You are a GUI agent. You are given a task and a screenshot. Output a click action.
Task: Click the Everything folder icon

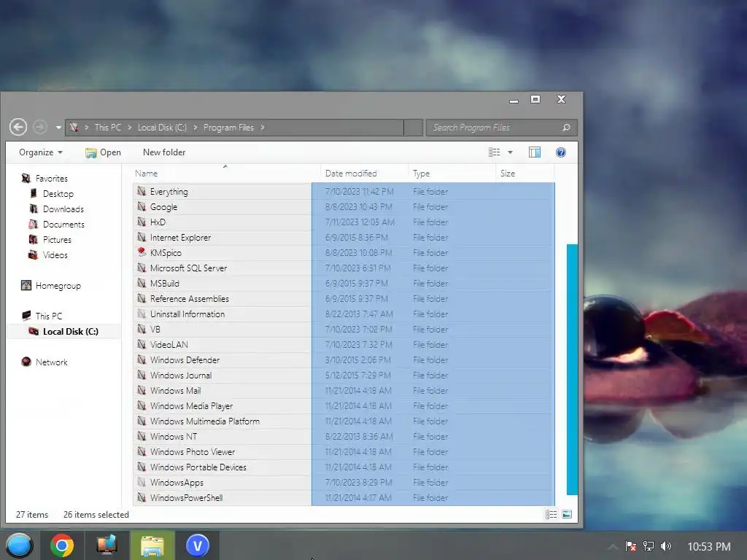click(x=142, y=191)
